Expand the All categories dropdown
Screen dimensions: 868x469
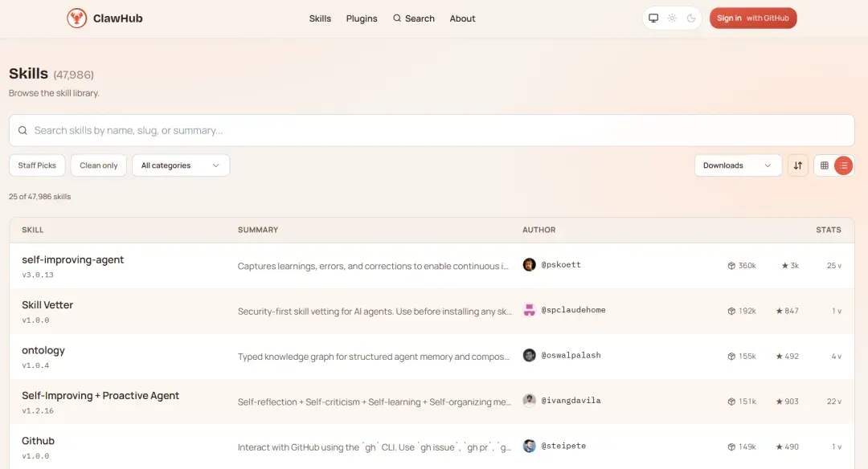pos(181,165)
